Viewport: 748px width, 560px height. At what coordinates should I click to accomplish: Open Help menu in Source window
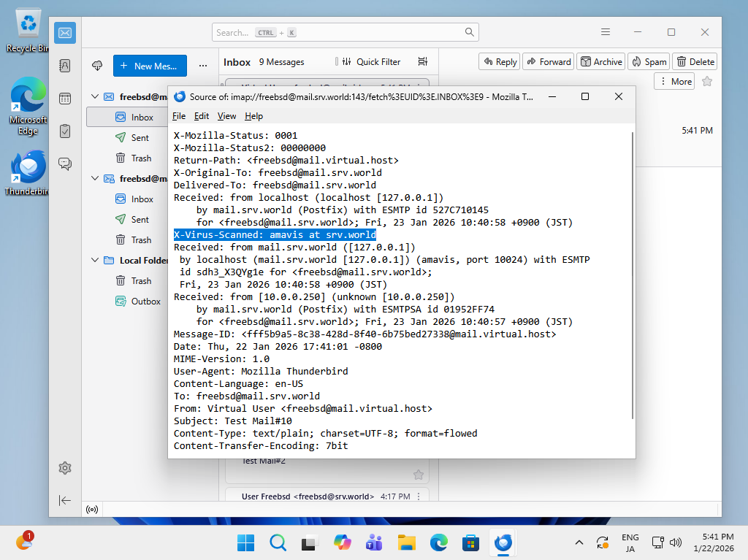pos(253,116)
